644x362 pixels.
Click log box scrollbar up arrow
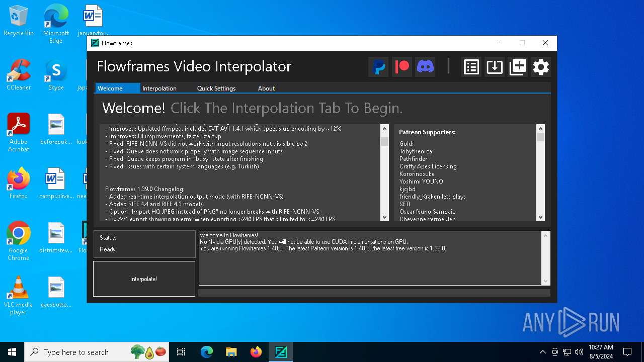(x=545, y=235)
